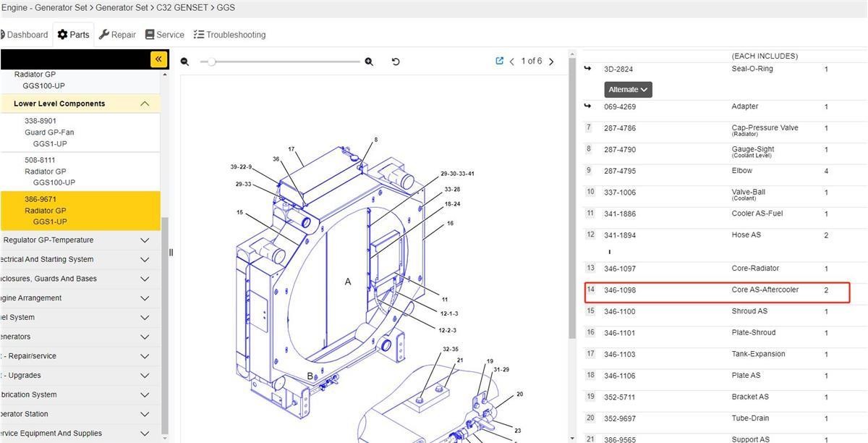Expand the Electrical And Starting System section

pos(145,260)
